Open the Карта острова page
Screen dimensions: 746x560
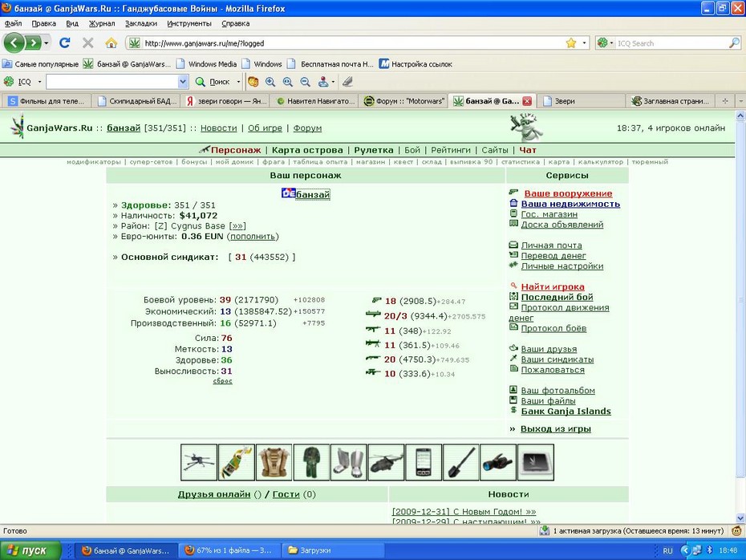click(x=307, y=150)
